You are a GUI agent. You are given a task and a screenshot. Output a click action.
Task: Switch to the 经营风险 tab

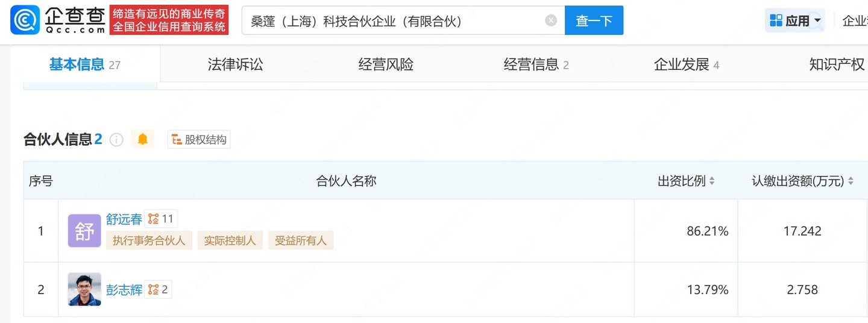[x=386, y=64]
